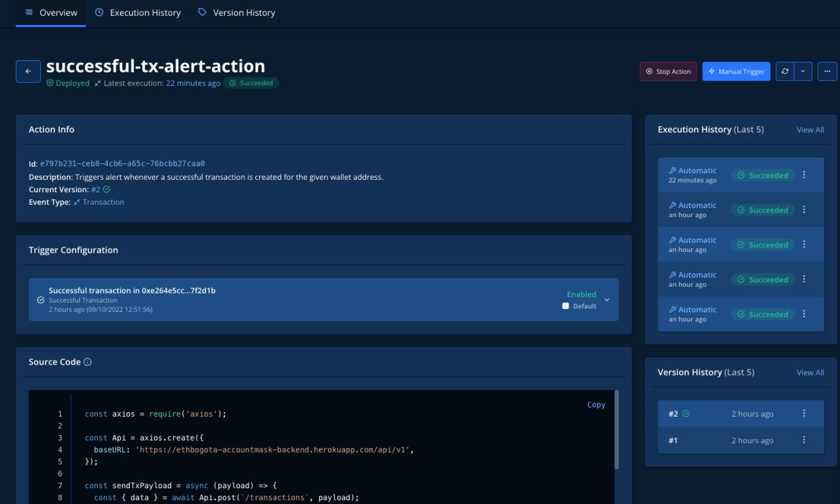Image resolution: width=840 pixels, height=504 pixels.
Task: Click the trigger title 'Successful transaction in 0xe264e5cc'
Action: 132,290
